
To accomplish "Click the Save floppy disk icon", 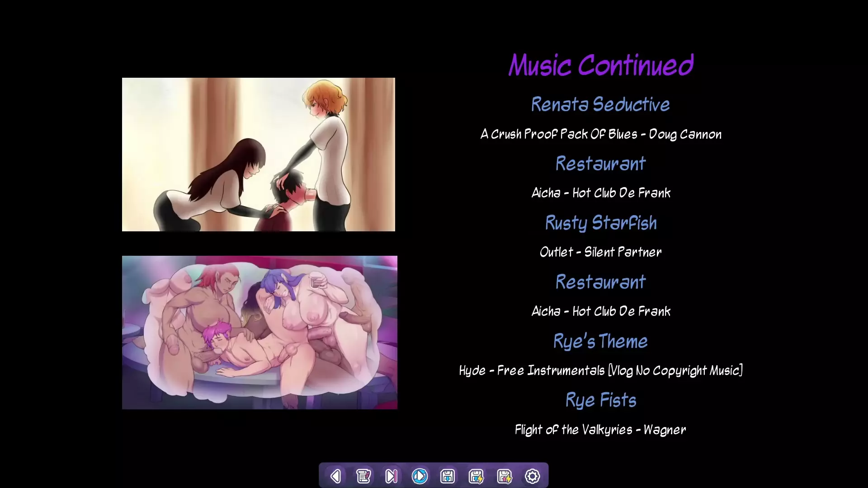I will 448,476.
